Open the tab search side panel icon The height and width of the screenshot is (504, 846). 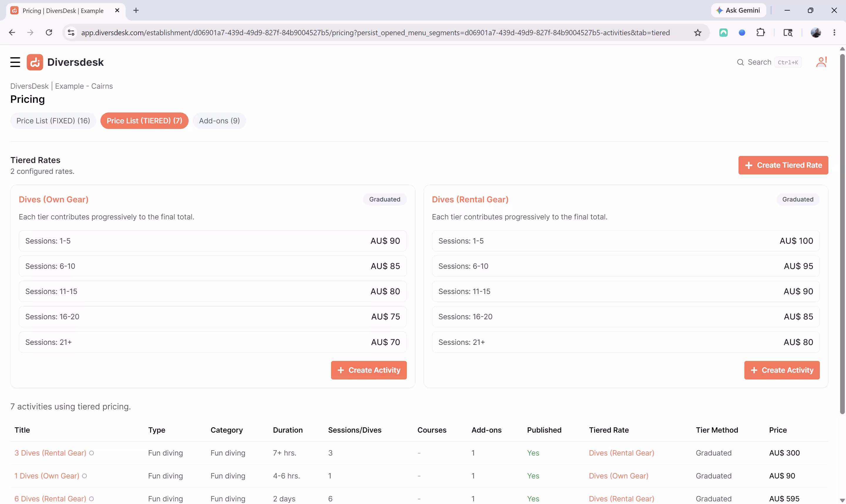[x=788, y=33]
